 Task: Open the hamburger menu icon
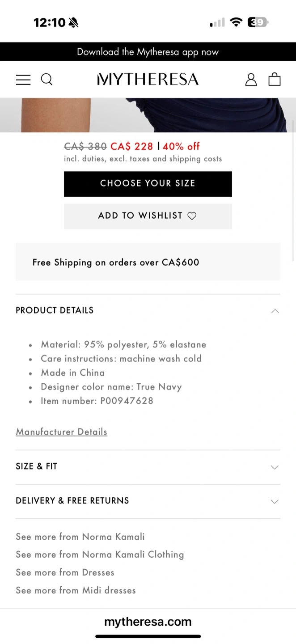[x=23, y=80]
